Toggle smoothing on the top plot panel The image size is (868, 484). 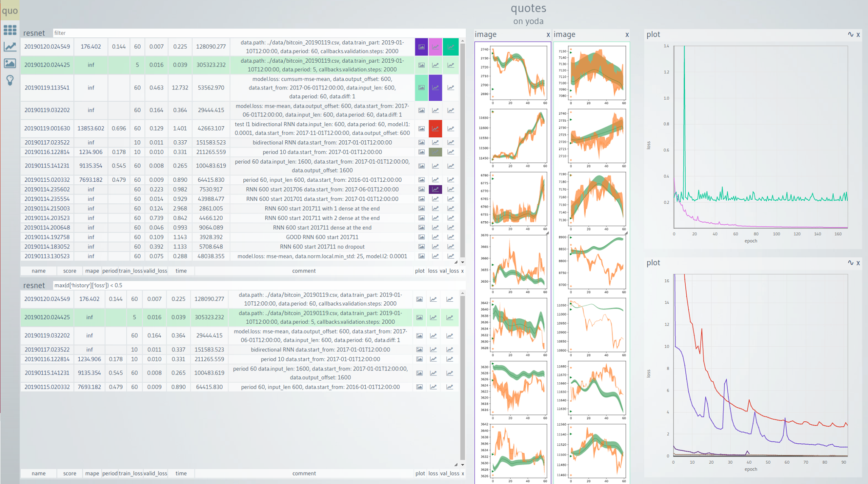coord(850,35)
